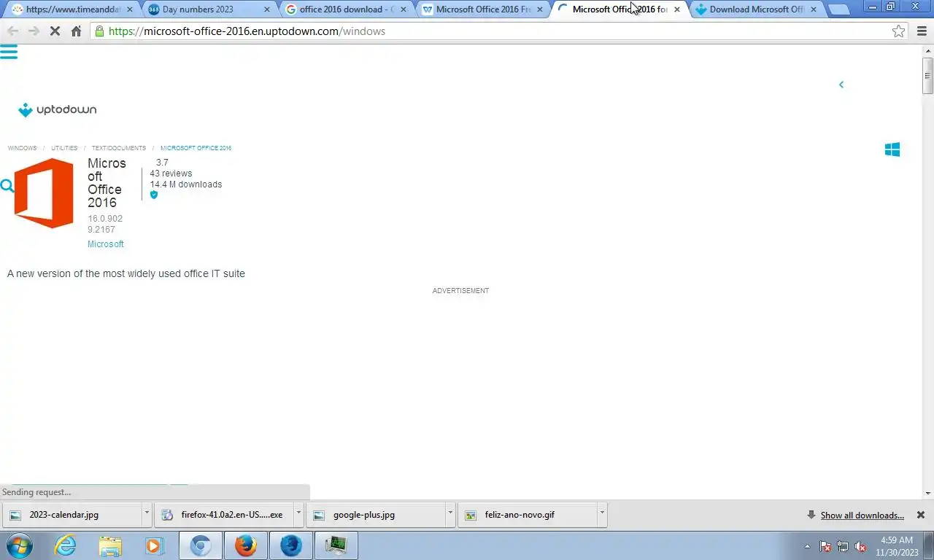Viewport: 934px width, 560px height.
Task: Click the Chrome taskbar icon
Action: pos(201,545)
